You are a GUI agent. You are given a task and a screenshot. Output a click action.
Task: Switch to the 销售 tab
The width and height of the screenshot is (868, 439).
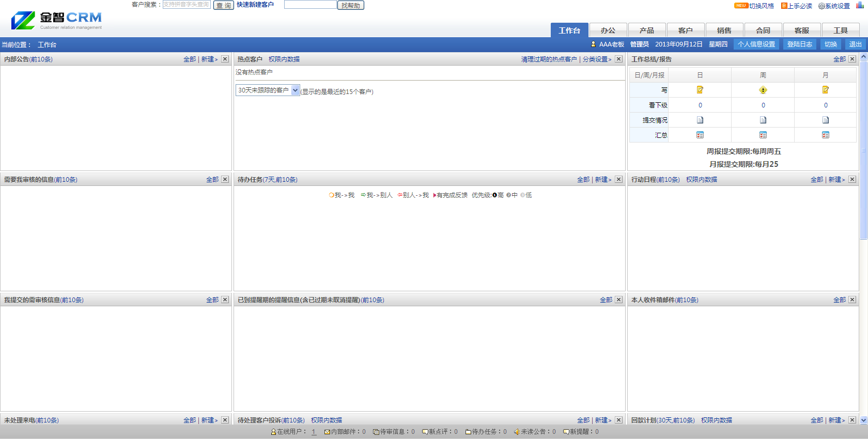(724, 30)
